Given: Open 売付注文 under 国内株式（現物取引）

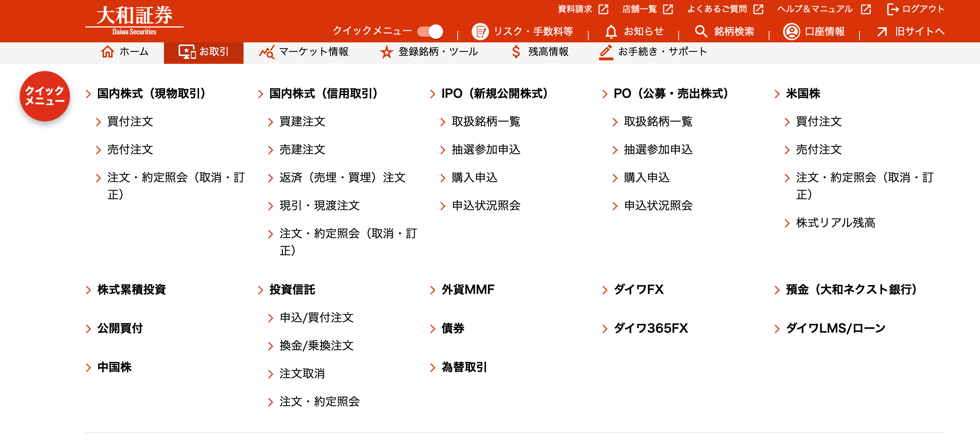Looking at the screenshot, I should (x=130, y=150).
